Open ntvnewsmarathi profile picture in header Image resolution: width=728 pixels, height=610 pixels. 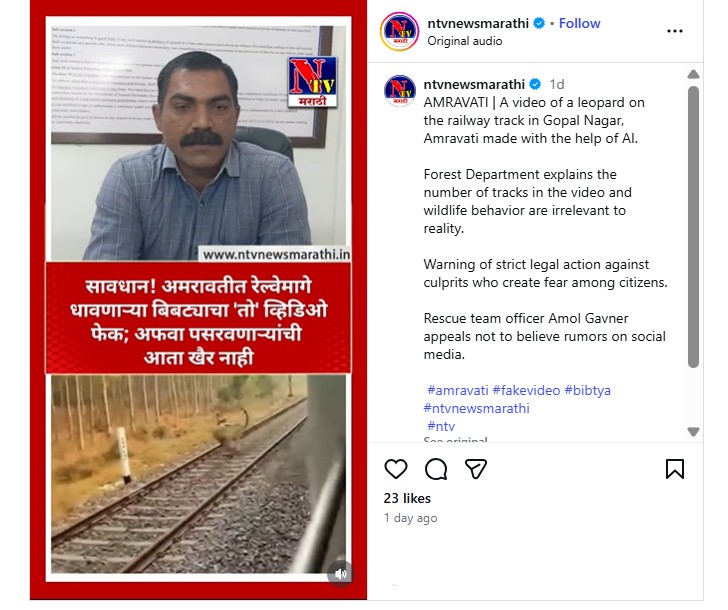pyautogui.click(x=399, y=31)
